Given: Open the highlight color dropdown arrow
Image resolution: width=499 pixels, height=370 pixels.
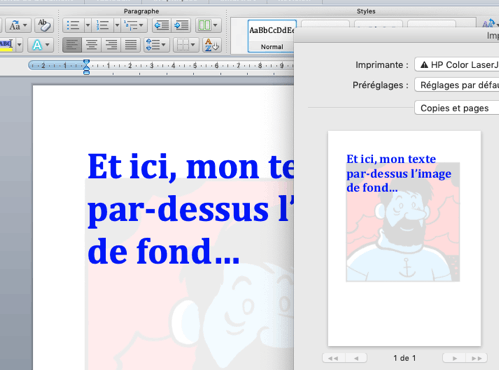Looking at the screenshot, I should pyautogui.click(x=19, y=45).
